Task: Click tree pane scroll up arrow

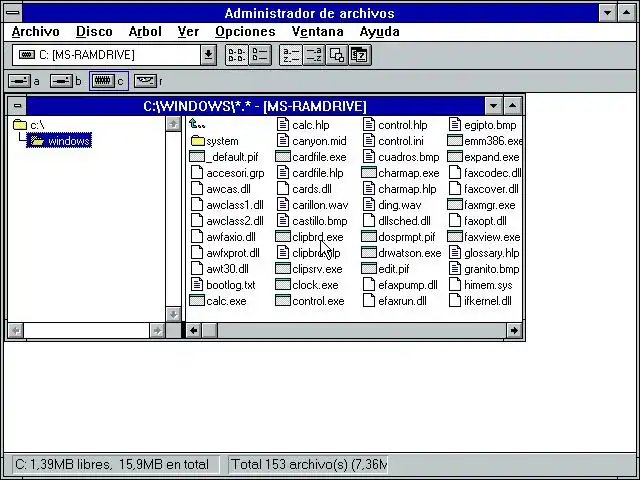Action: click(x=173, y=124)
